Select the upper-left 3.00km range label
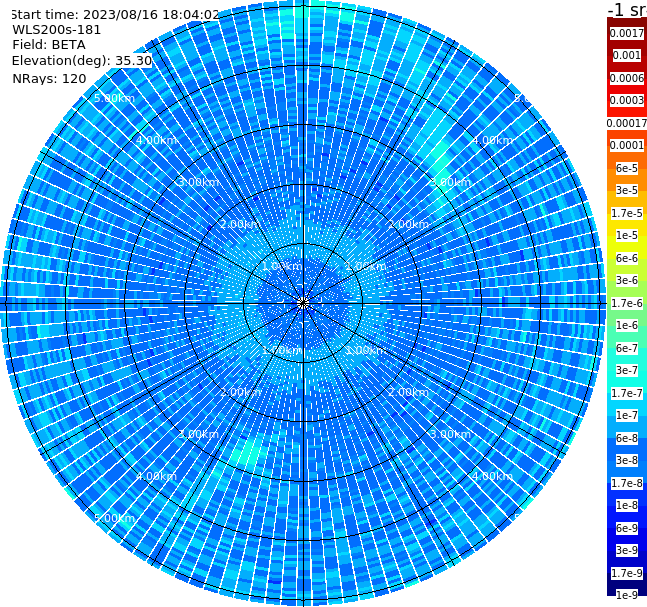Image resolution: width=647 pixels, height=607 pixels. (x=198, y=182)
